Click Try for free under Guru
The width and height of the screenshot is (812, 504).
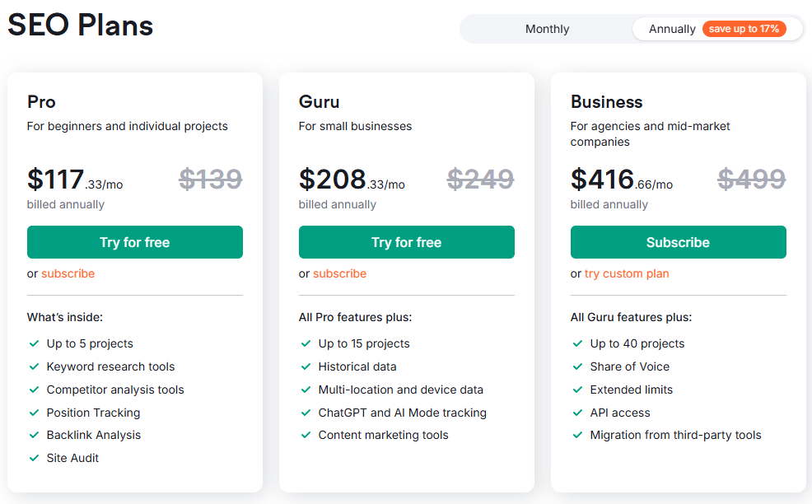pos(406,242)
